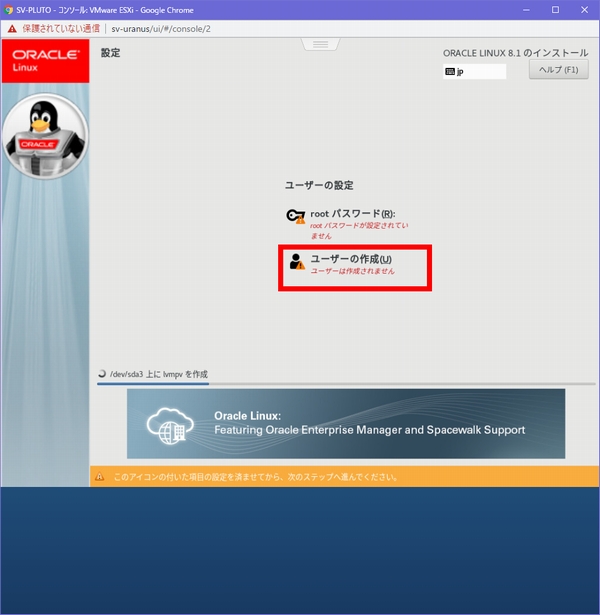Click the orange warning message text

coord(256,477)
